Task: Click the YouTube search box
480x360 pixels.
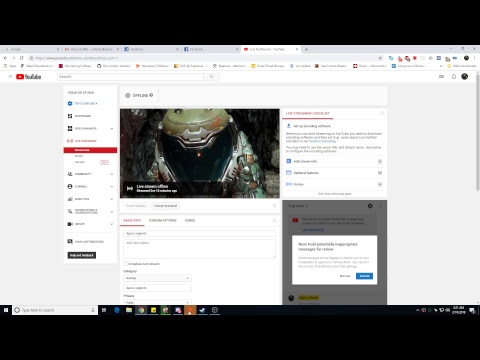Action: pyautogui.click(x=130, y=77)
